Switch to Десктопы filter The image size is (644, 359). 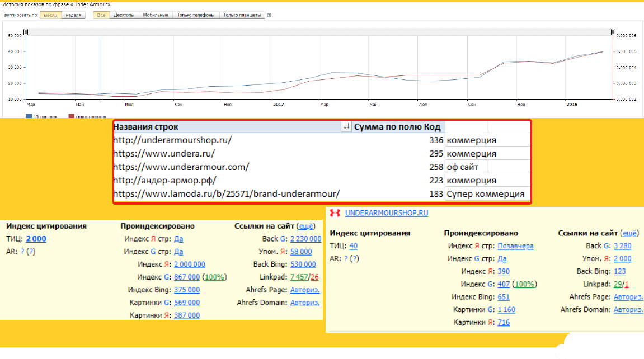coord(124,15)
